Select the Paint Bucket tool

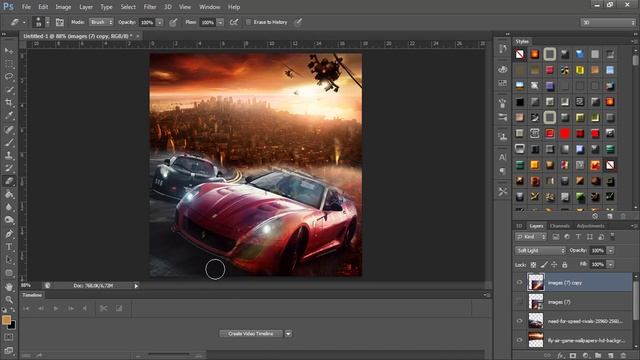9,194
